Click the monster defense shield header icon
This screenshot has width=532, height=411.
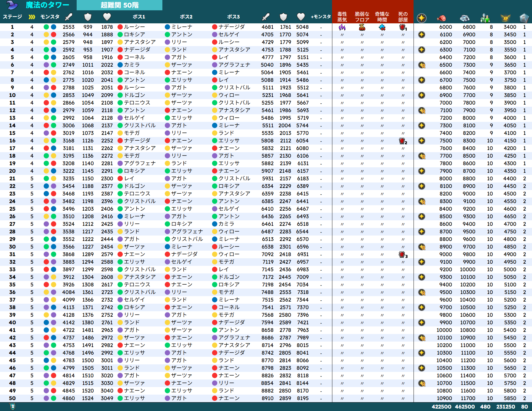pyautogui.click(x=88, y=17)
